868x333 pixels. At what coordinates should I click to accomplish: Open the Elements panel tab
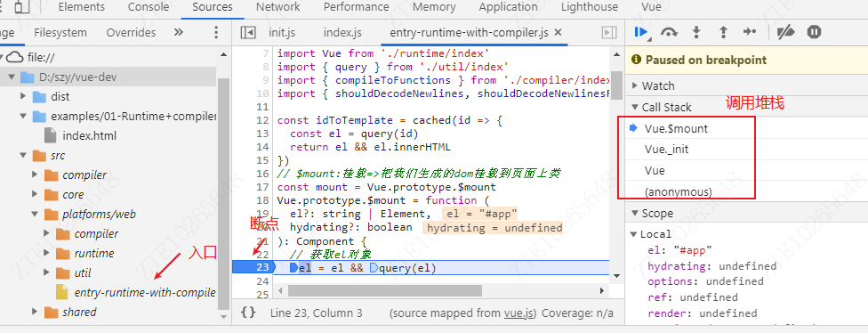coord(82,7)
